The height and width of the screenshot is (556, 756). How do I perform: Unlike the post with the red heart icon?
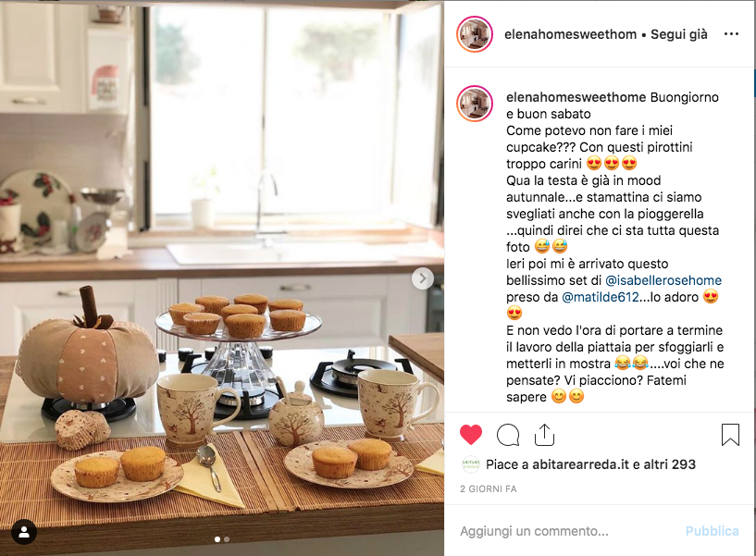(x=471, y=435)
